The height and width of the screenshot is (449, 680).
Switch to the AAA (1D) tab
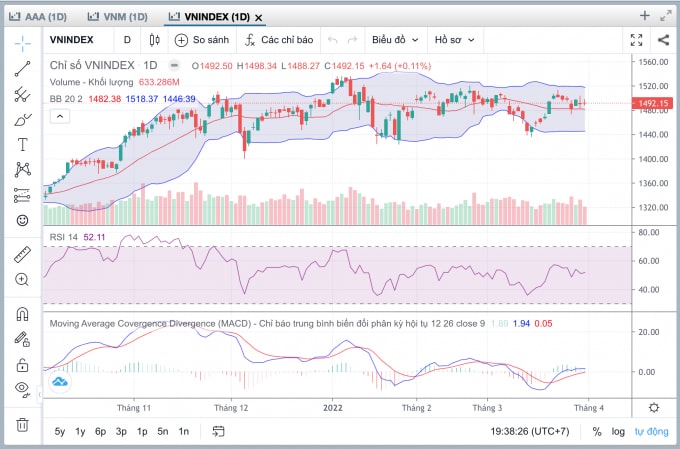point(38,17)
